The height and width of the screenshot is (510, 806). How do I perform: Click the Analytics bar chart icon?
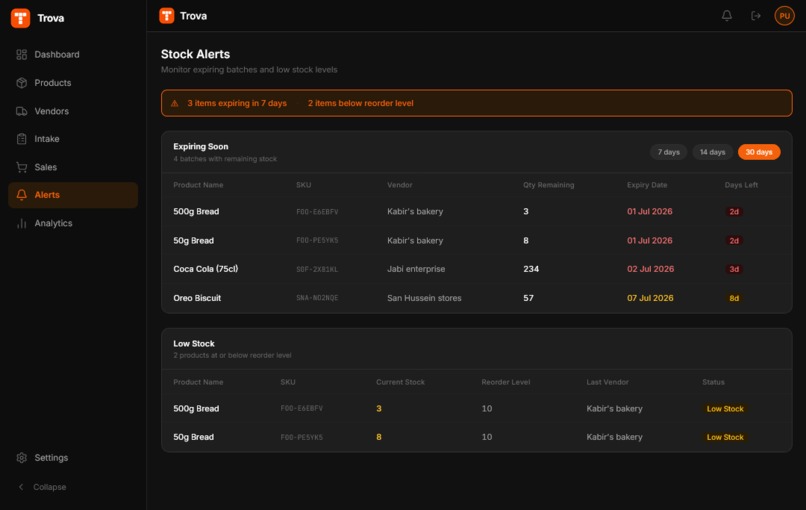coord(22,223)
